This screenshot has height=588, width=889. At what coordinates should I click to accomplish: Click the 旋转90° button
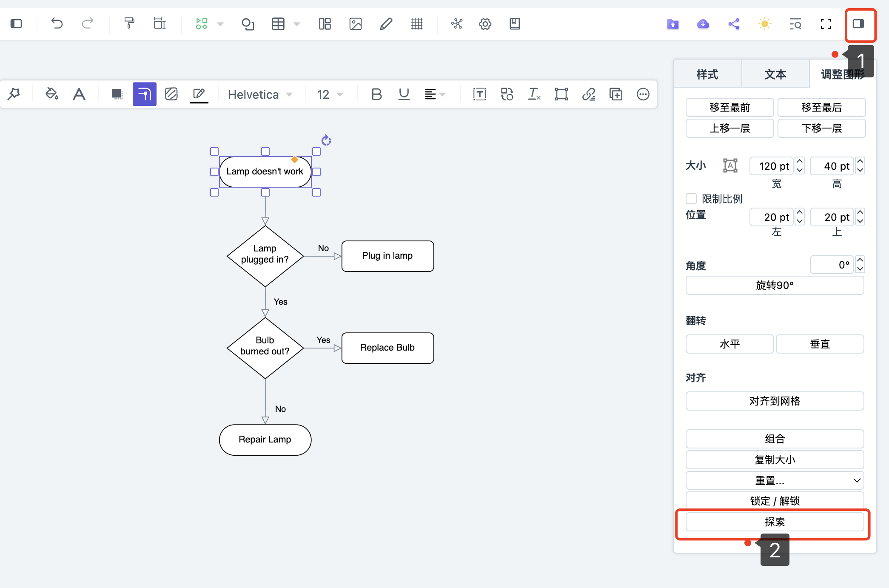tap(775, 285)
